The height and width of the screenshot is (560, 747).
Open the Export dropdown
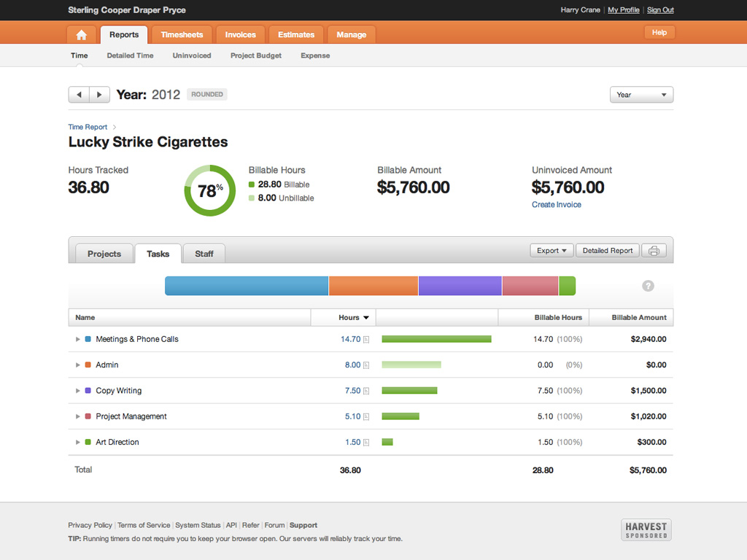(551, 251)
